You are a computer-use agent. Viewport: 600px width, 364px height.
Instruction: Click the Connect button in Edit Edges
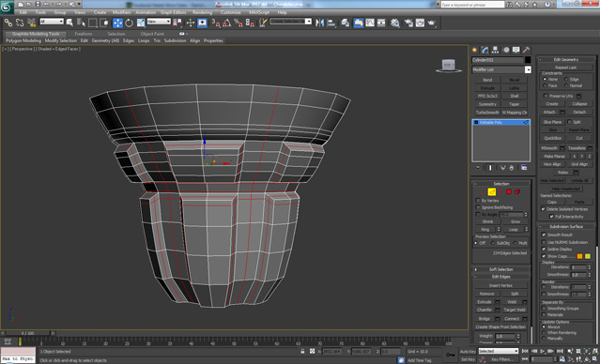512,318
